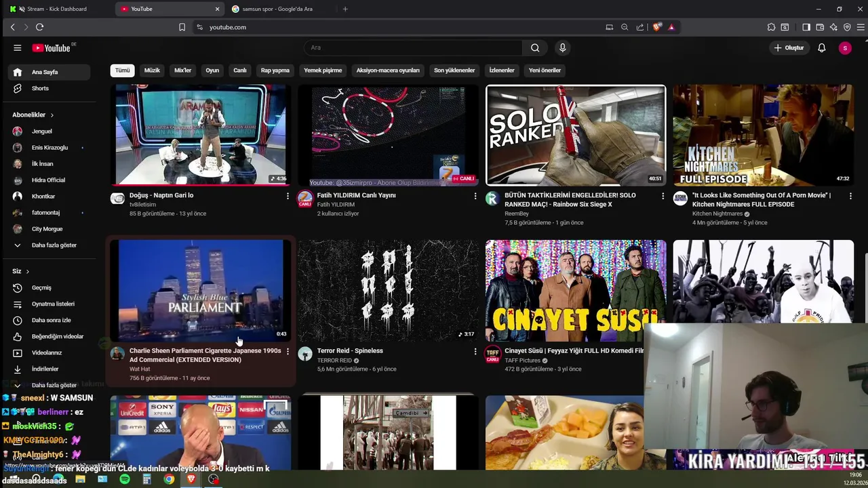Open the Wat Hat channel name
868x488 pixels.
click(140, 369)
